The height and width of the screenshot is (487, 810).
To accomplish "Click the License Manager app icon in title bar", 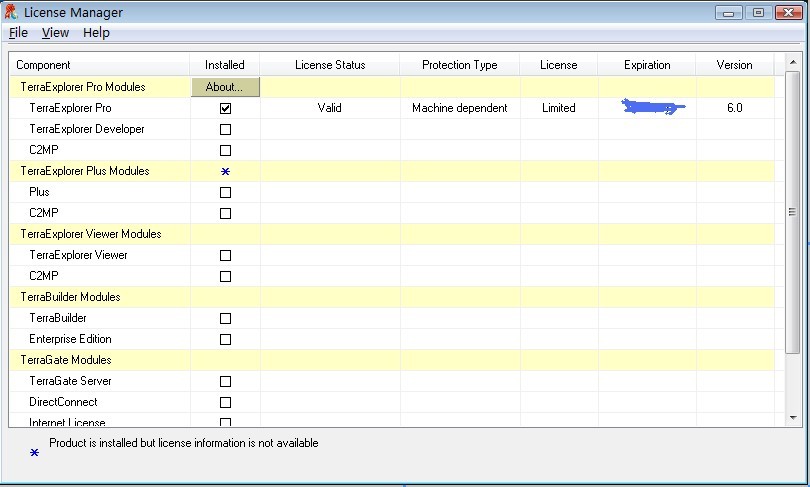I will click(11, 12).
